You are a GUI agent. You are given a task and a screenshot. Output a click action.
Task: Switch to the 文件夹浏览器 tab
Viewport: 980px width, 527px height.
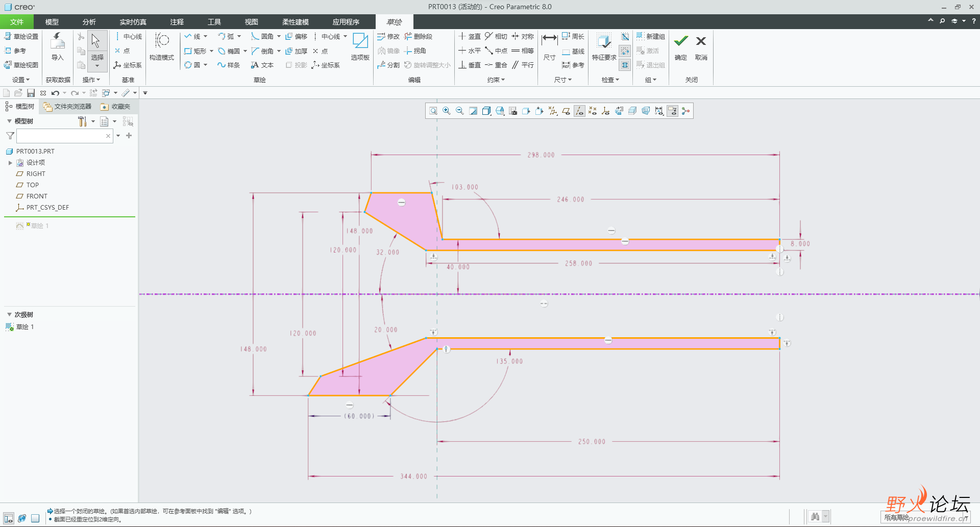pyautogui.click(x=67, y=107)
